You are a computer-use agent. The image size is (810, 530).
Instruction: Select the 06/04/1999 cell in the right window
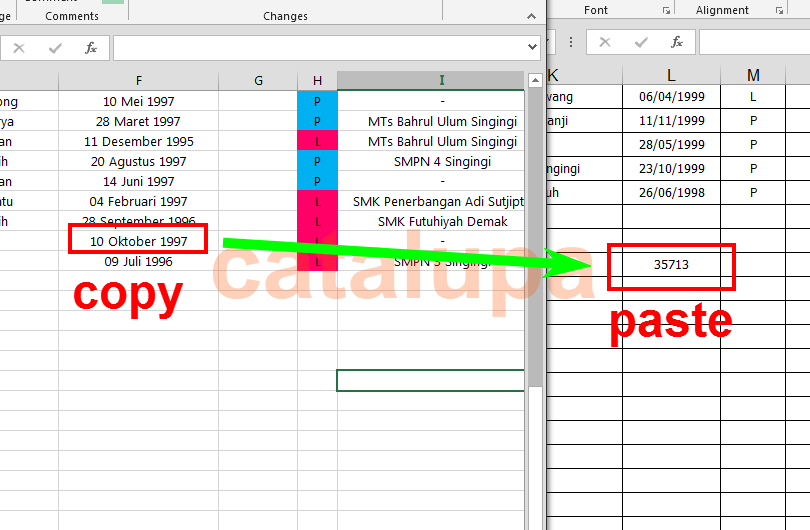point(671,97)
